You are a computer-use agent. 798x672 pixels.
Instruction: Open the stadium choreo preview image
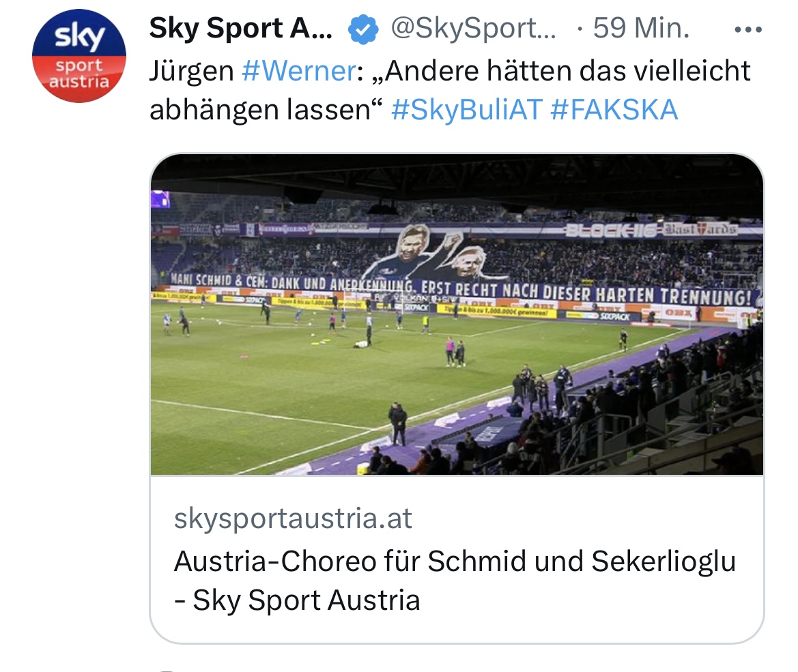[x=457, y=315]
